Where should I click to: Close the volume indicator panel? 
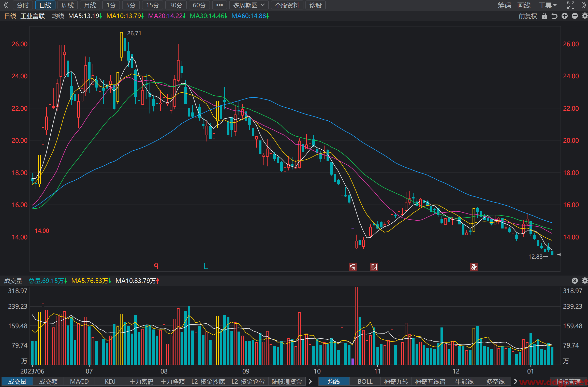click(x=575, y=281)
